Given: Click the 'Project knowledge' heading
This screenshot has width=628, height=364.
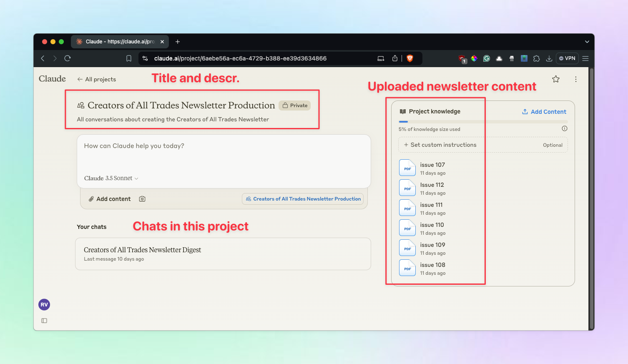Looking at the screenshot, I should (435, 111).
